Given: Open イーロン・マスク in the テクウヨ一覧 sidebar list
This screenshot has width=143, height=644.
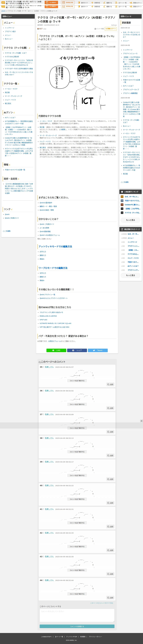Looking at the screenshot, I should pos(11,89).
